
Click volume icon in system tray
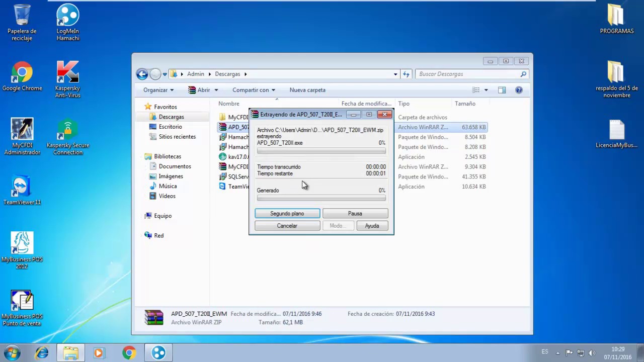pos(592,353)
